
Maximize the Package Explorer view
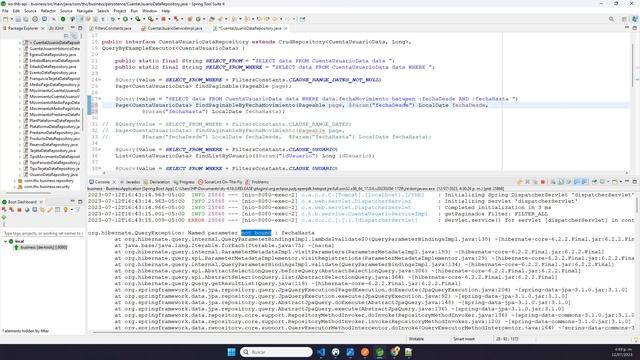(80, 28)
